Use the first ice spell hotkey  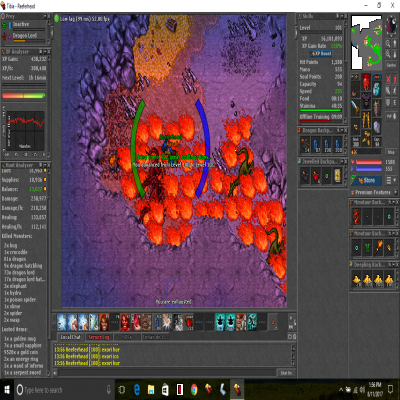[x=62, y=322]
